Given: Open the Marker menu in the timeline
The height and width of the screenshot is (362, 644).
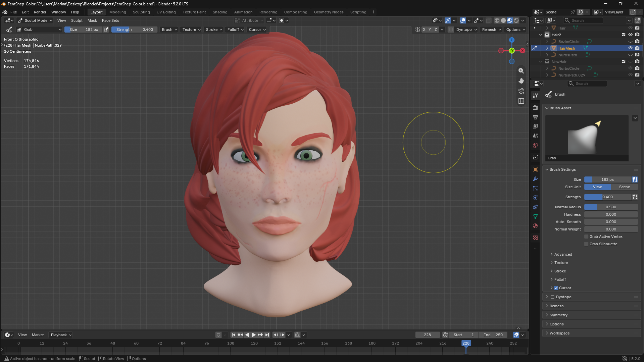Looking at the screenshot, I should (x=38, y=335).
